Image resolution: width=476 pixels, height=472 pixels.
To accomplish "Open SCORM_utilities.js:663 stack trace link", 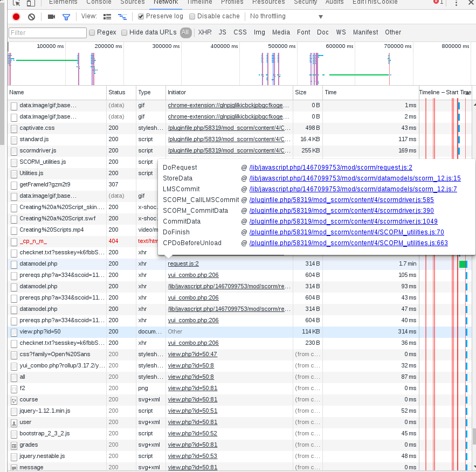I will (x=348, y=243).
